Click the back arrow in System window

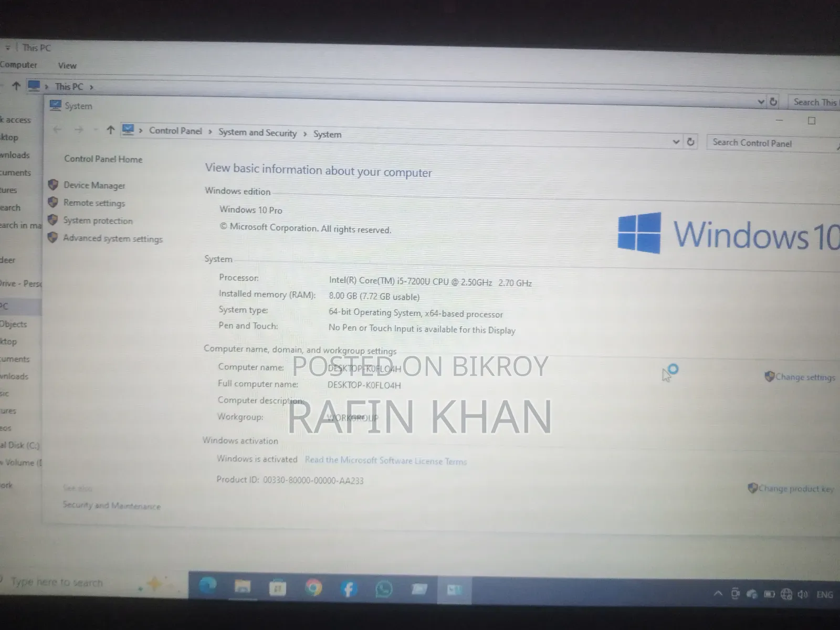[x=57, y=129]
